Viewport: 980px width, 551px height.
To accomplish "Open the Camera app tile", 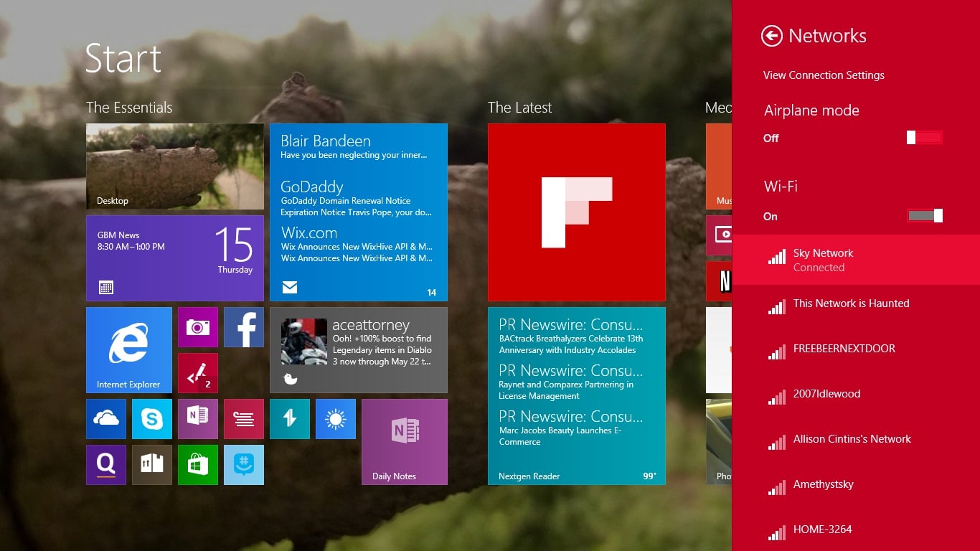I will point(197,326).
